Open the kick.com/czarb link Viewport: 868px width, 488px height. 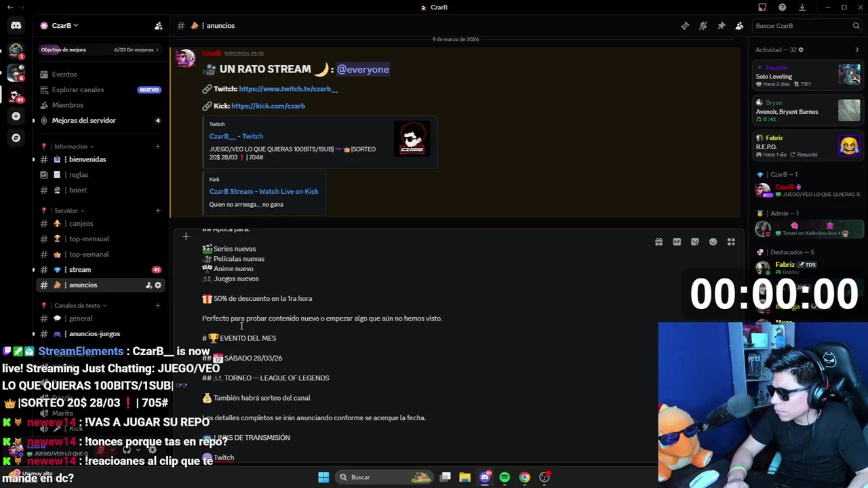268,106
